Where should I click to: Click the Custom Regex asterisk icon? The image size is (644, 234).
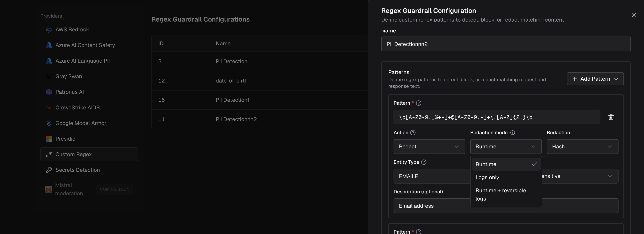[49, 154]
